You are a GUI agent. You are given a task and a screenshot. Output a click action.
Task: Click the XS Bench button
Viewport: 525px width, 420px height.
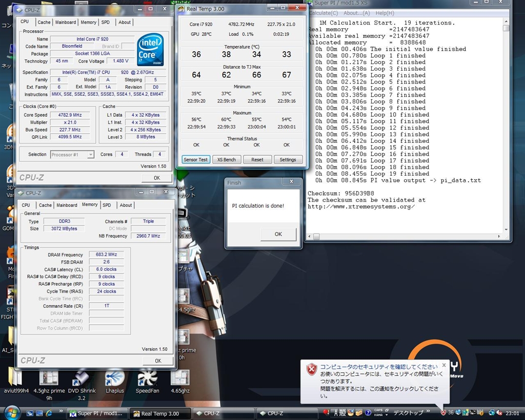pyautogui.click(x=226, y=159)
